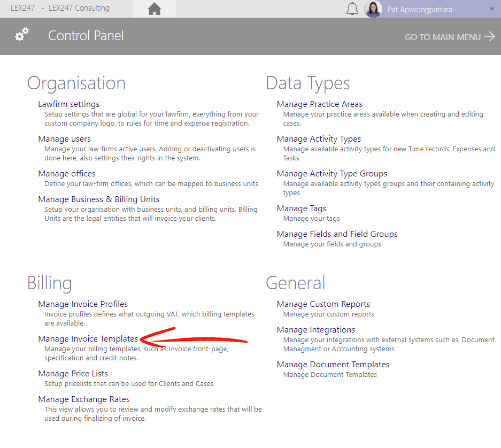Screen dimensions: 501x448
Task: Open Manage Tags
Action: pyautogui.click(x=302, y=208)
